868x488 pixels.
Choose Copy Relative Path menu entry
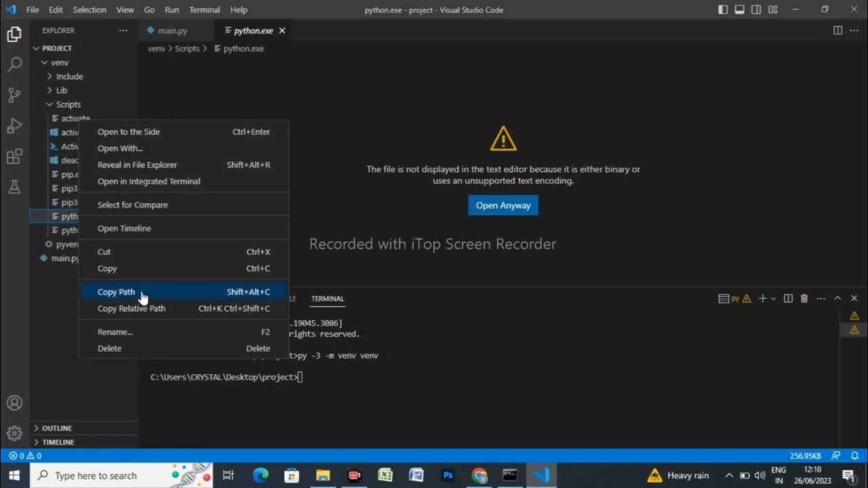click(x=184, y=308)
